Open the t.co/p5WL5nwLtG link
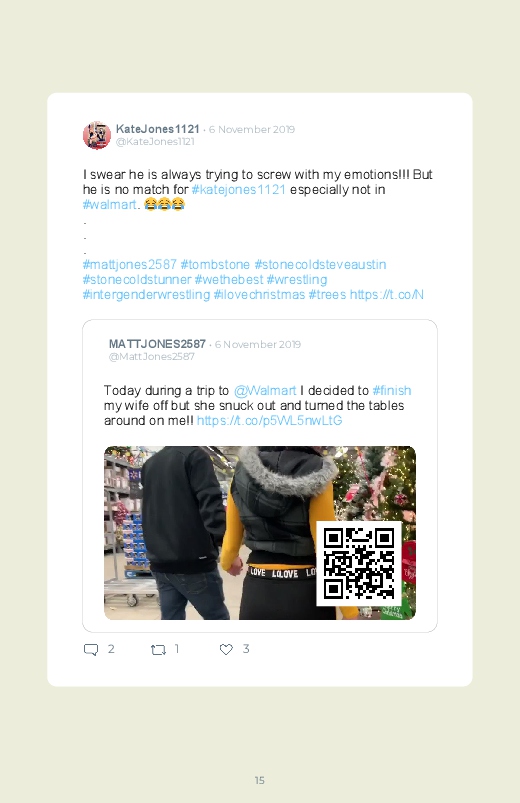Image resolution: width=520 pixels, height=803 pixels. coord(269,421)
